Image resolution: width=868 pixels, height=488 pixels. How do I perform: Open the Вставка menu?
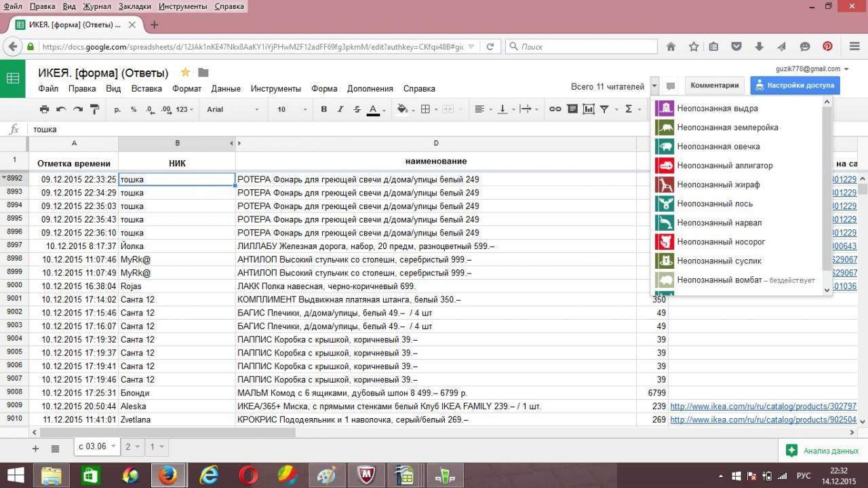coord(146,88)
